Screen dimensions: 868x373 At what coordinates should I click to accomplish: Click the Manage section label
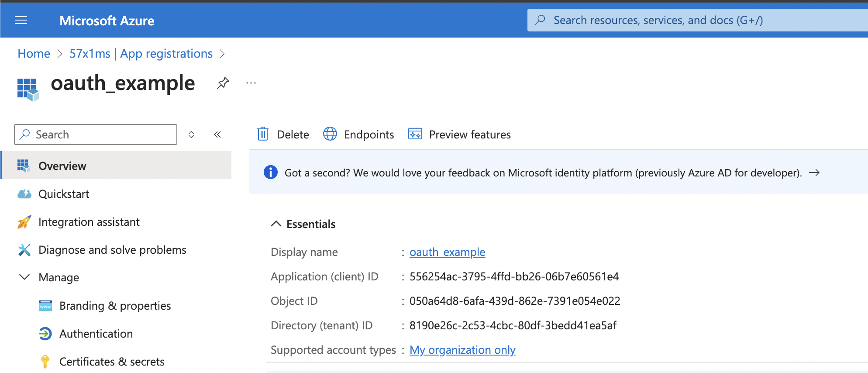59,277
